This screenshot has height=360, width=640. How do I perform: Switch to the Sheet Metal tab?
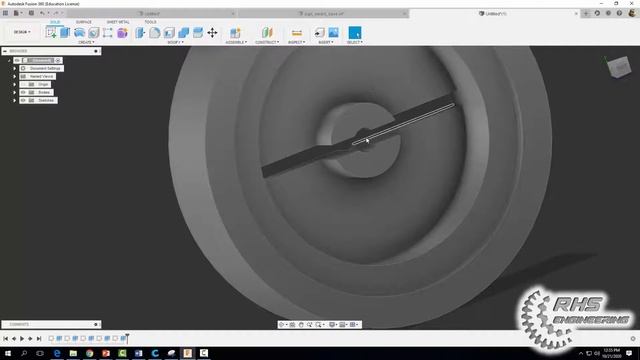coord(118,22)
